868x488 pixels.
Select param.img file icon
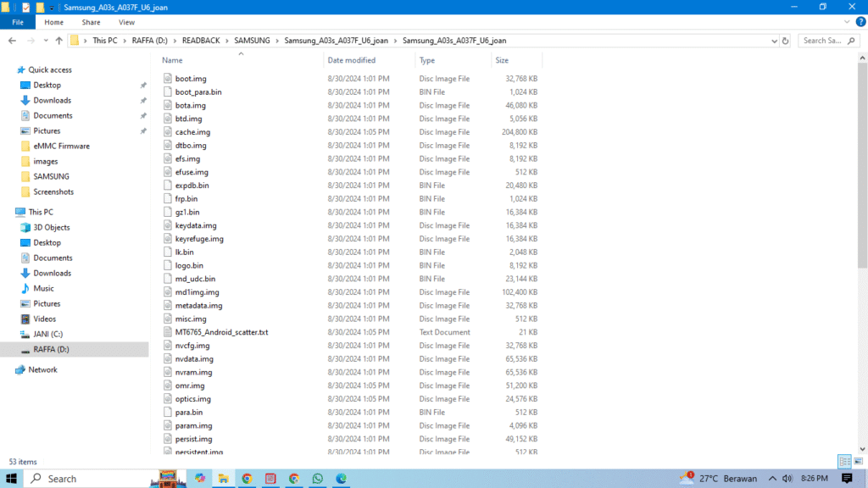pyautogui.click(x=168, y=425)
